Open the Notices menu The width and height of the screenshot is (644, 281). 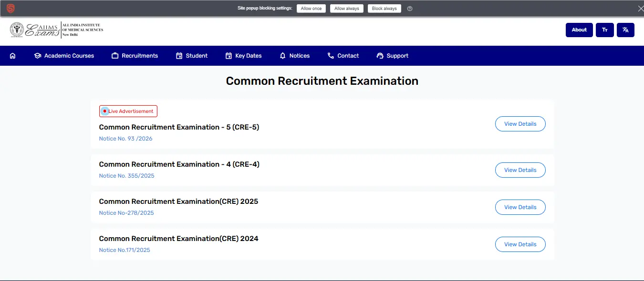[295, 56]
